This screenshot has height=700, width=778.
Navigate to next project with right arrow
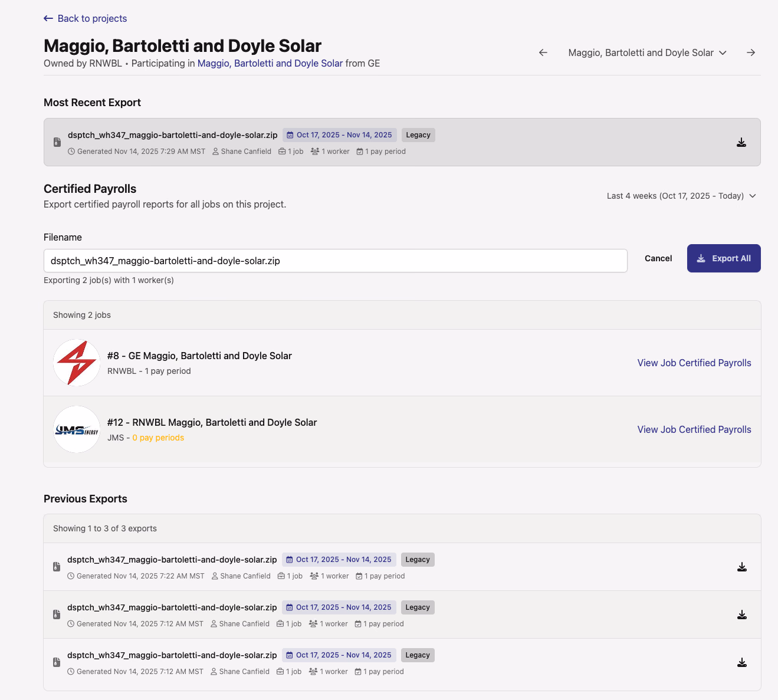(751, 52)
